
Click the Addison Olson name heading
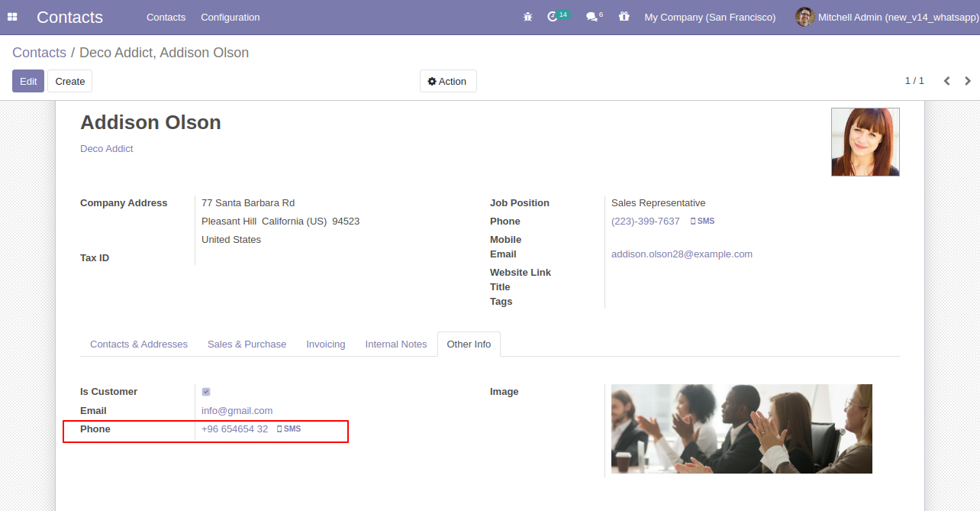click(150, 122)
